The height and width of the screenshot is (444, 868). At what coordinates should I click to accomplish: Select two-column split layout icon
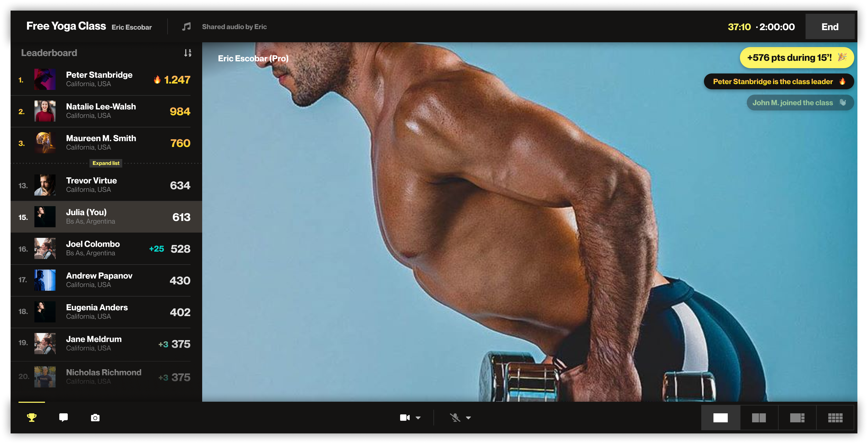tap(759, 418)
